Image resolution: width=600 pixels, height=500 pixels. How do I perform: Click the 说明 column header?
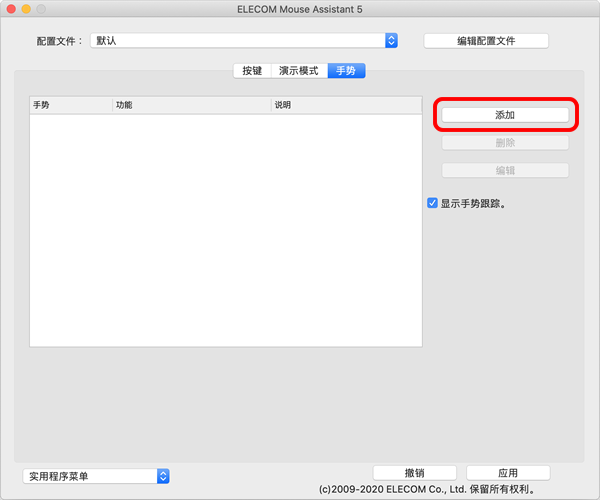tap(347, 105)
